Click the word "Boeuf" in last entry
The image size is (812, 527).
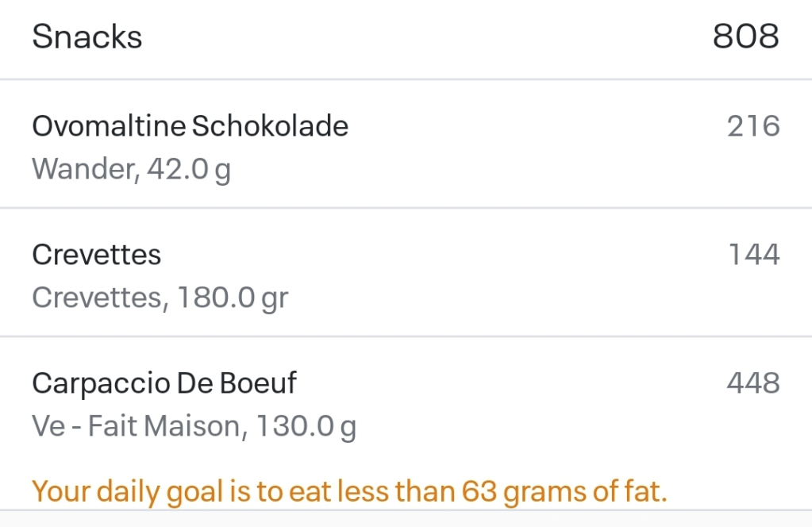point(257,383)
